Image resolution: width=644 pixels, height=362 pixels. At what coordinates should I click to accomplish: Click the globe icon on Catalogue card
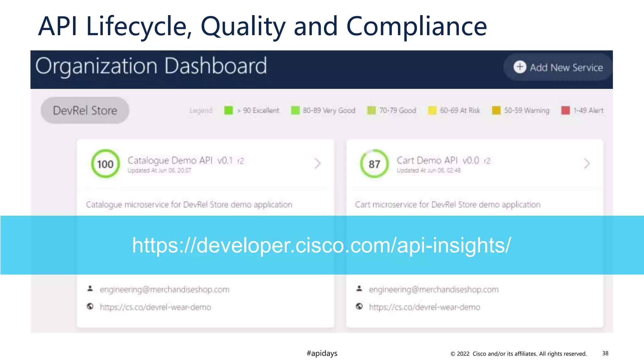tap(90, 306)
